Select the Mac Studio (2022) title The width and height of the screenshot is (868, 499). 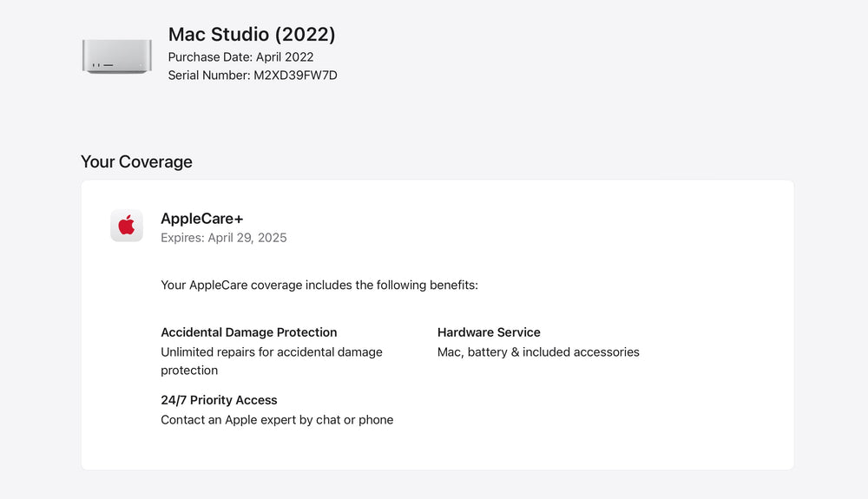click(x=252, y=35)
